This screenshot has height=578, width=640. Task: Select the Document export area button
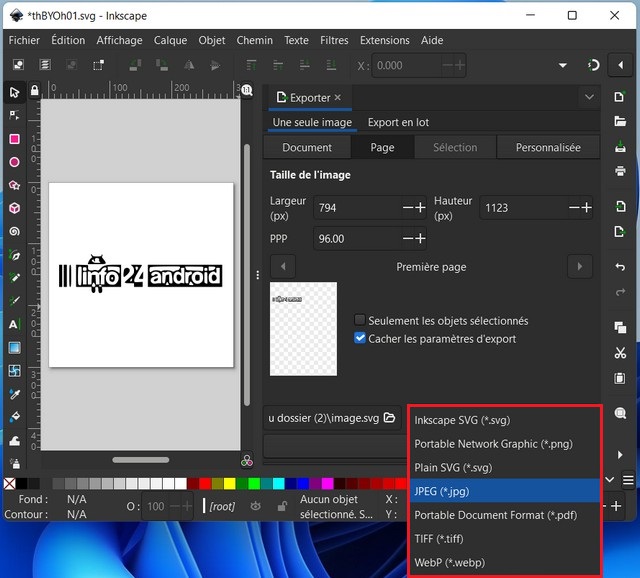[307, 147]
